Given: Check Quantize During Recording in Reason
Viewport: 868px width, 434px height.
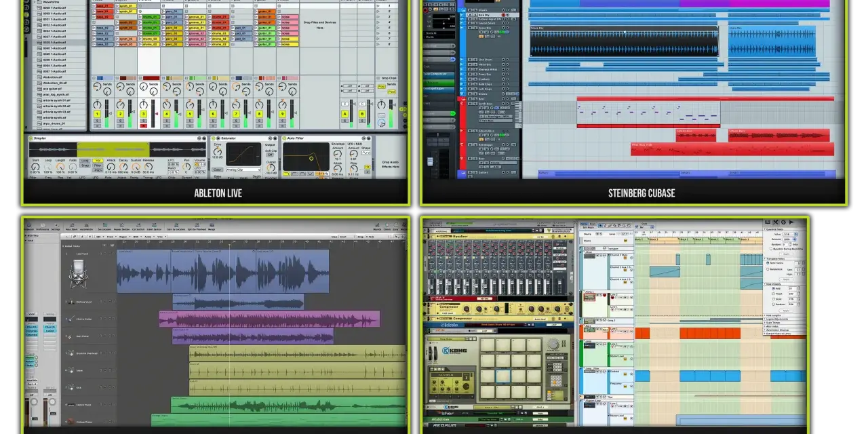Looking at the screenshot, I should [x=771, y=249].
